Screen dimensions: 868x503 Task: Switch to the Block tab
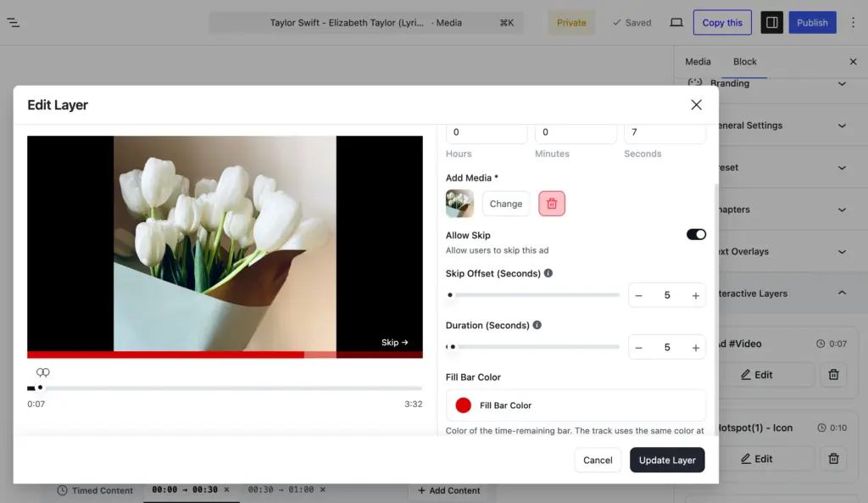[x=744, y=61]
